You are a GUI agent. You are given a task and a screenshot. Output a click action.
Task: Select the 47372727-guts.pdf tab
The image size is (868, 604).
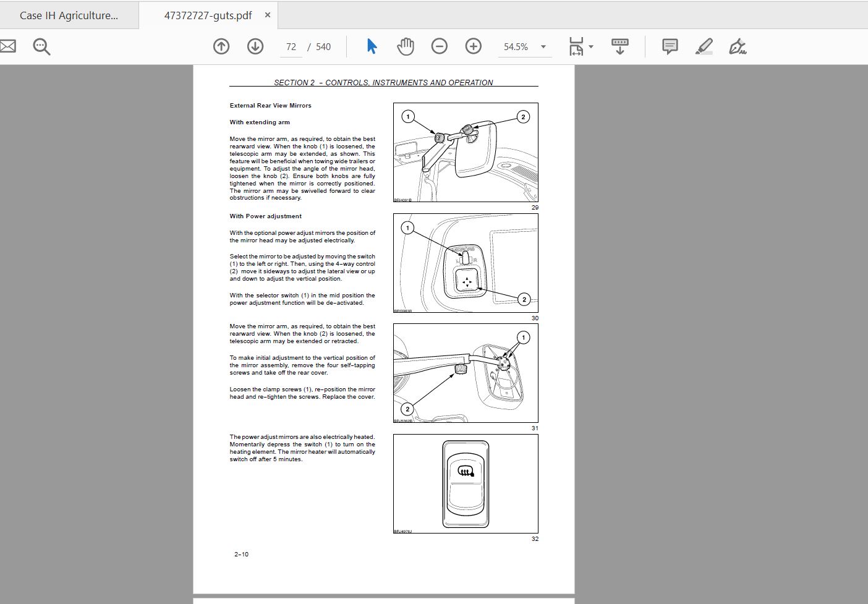[x=208, y=15]
